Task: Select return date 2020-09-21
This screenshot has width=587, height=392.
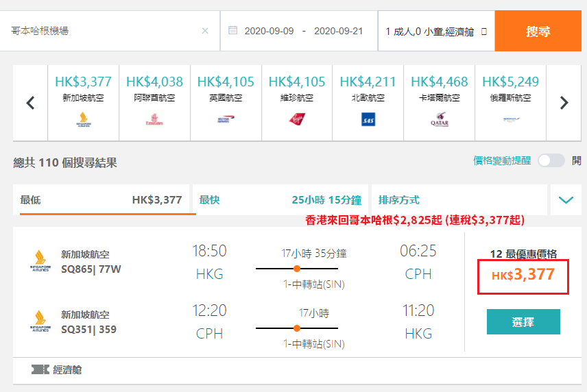Action: tap(339, 31)
